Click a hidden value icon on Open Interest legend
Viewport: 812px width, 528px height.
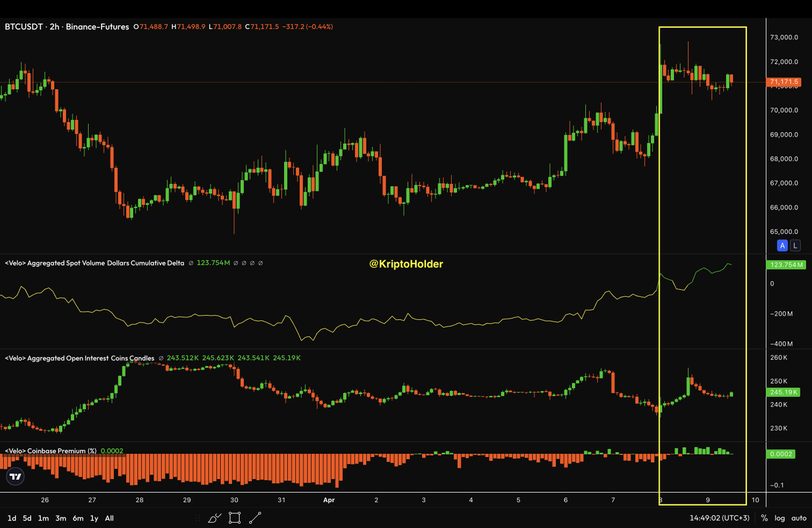pos(160,358)
